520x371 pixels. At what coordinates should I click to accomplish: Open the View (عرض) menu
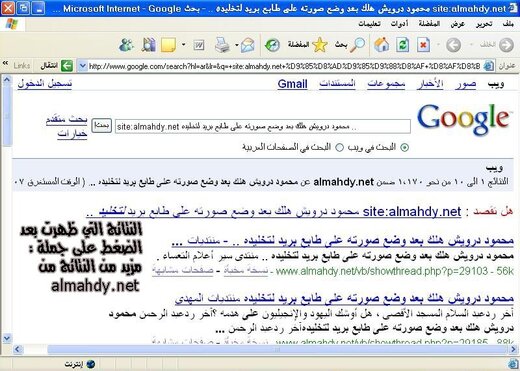pyautogui.click(x=457, y=24)
